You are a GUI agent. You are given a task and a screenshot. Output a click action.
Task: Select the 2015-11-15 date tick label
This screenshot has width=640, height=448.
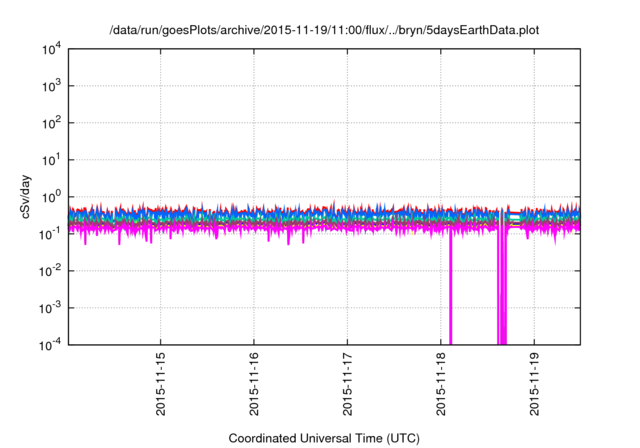[160, 383]
